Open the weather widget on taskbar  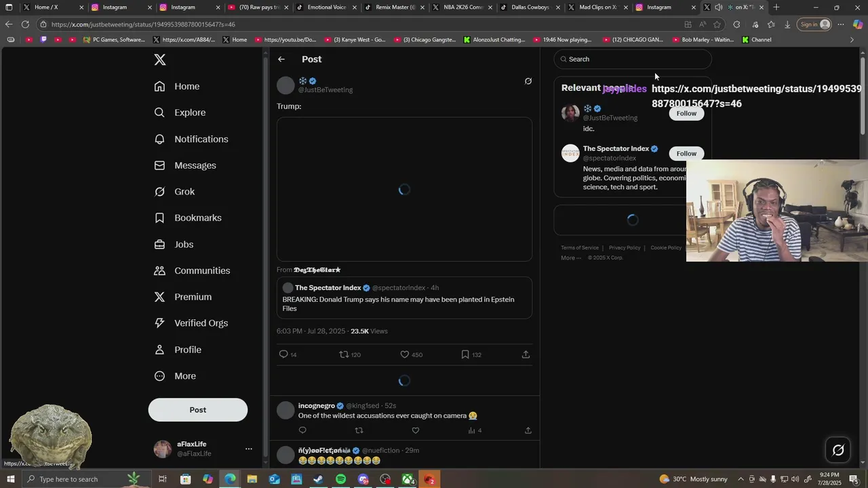[x=694, y=480]
